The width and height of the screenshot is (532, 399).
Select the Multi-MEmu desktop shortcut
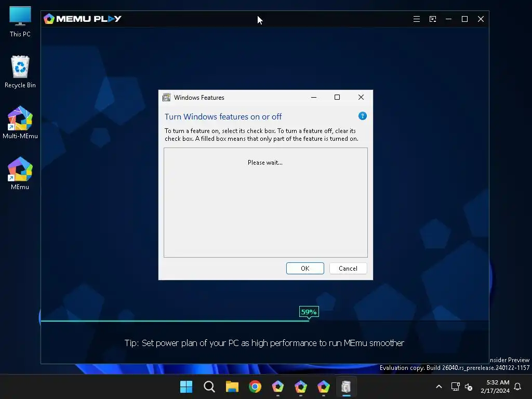pyautogui.click(x=20, y=123)
